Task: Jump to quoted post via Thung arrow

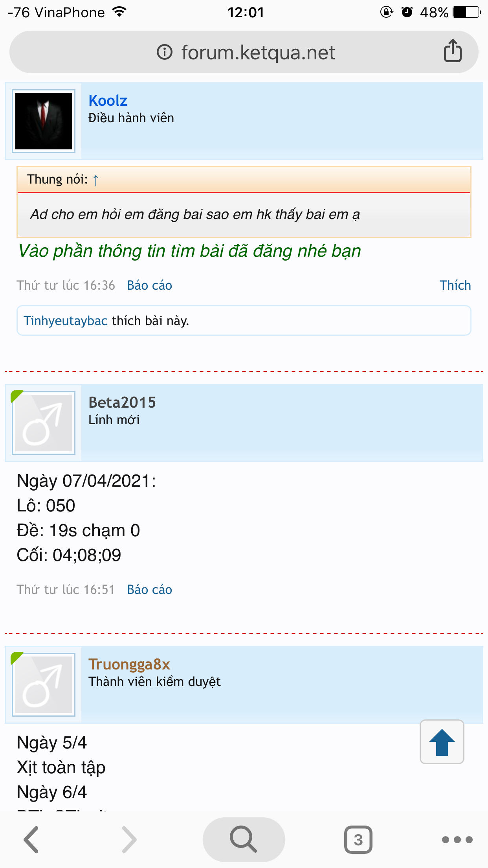Action: [x=95, y=180]
